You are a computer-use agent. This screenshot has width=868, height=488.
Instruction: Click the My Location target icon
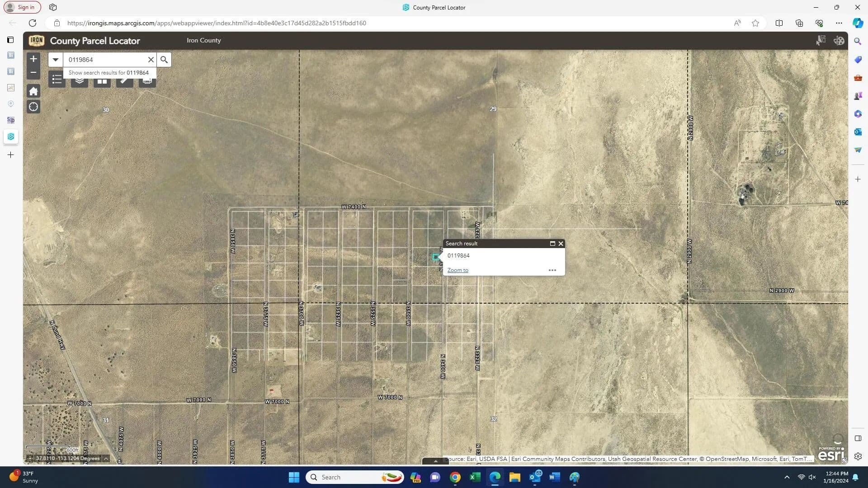[33, 107]
